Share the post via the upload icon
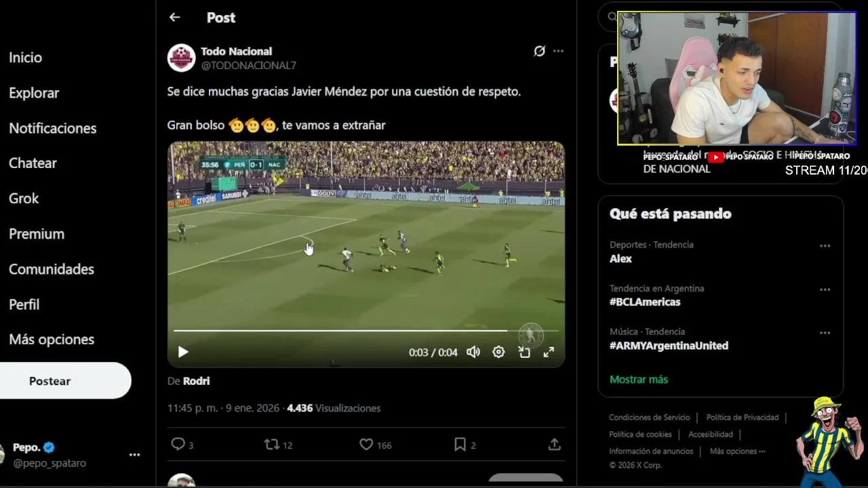868x488 pixels. pos(554,445)
